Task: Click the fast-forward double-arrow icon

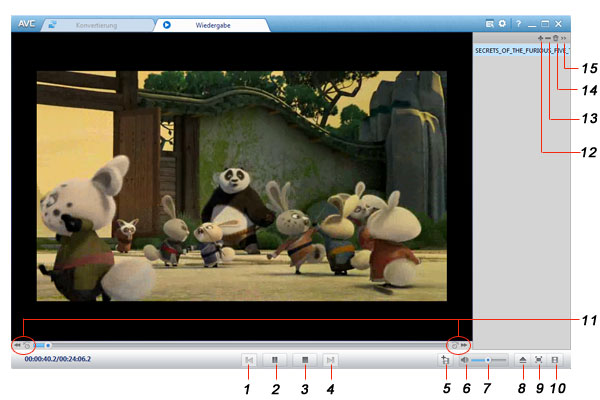Action: [x=464, y=345]
